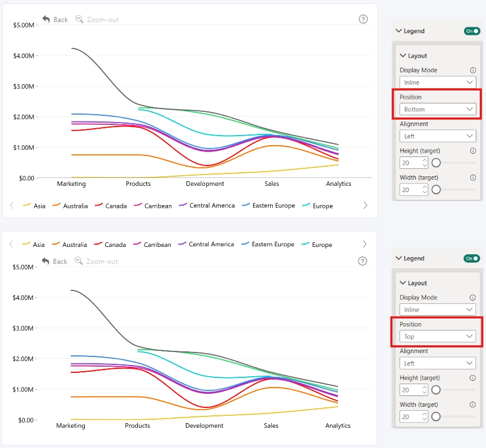Click Europe legend item in top chart
486x448 pixels.
(318, 206)
